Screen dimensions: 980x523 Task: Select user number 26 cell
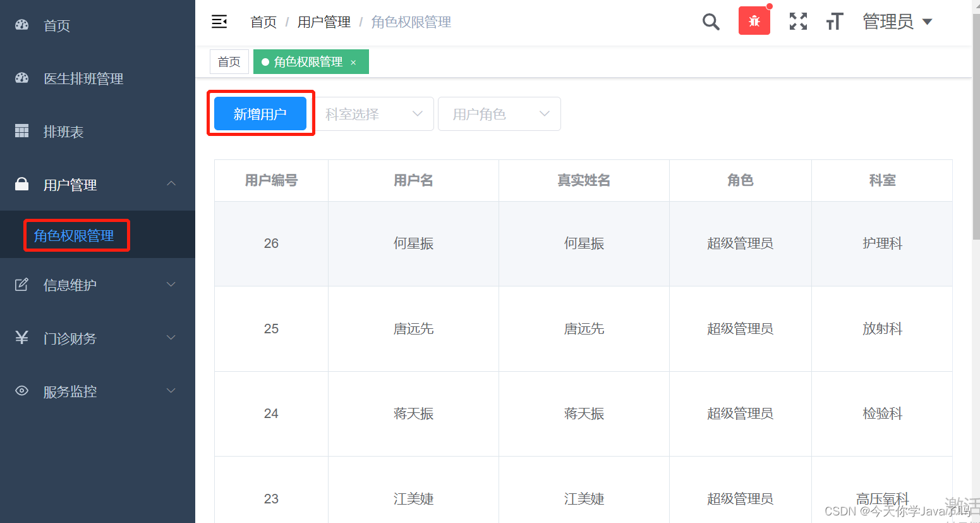[x=272, y=243]
